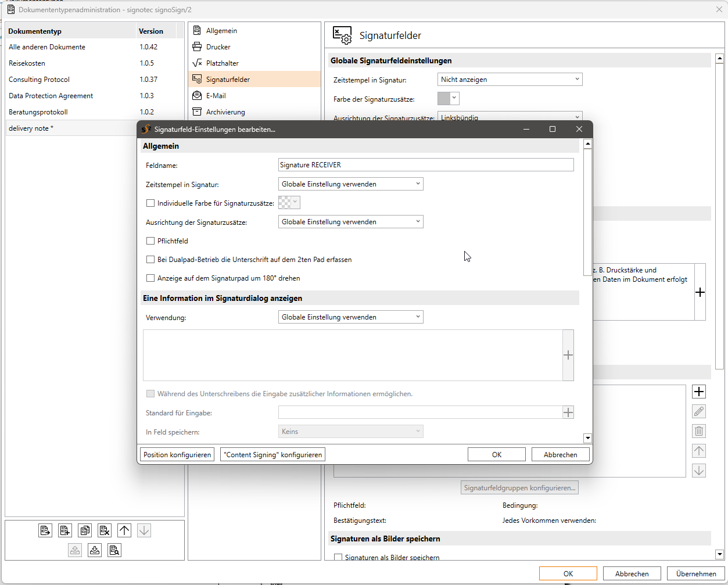
Task: Click into the Feldname text field
Action: click(426, 165)
